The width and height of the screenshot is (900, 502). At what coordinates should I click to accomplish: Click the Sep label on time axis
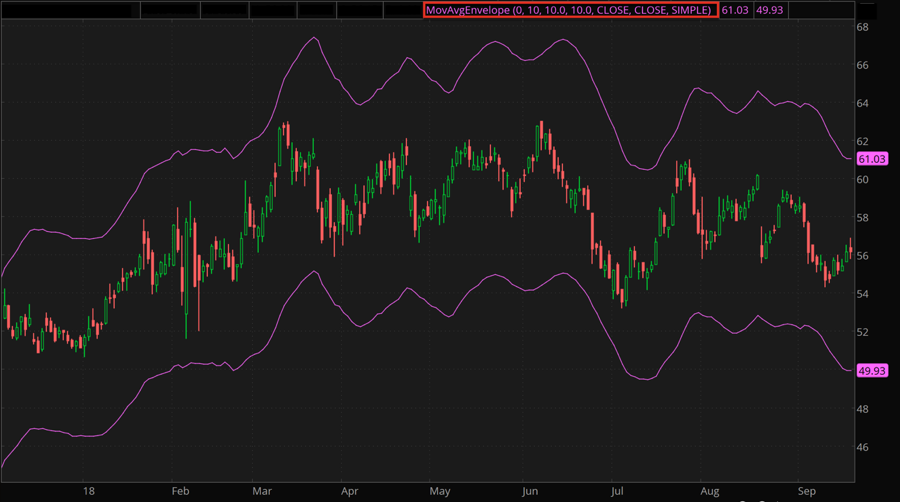804,492
